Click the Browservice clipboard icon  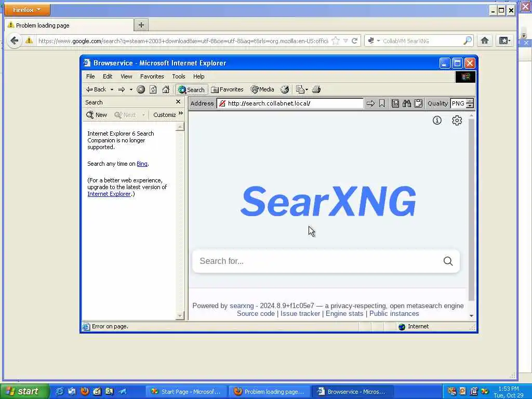[x=418, y=103]
